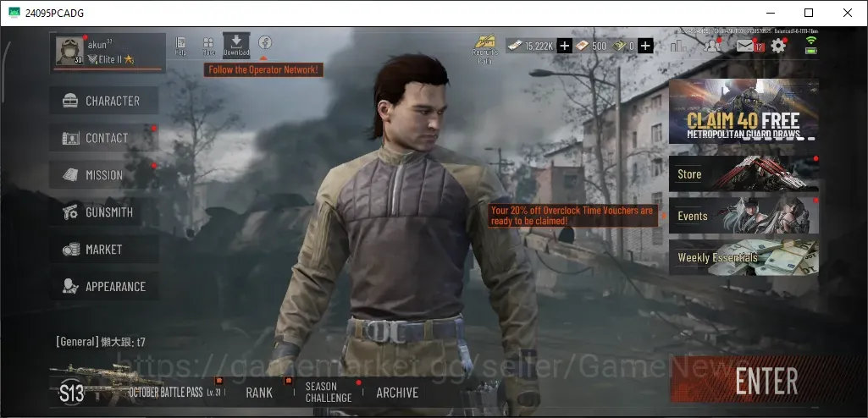This screenshot has height=418, width=868.
Task: Open the leaderboard bar chart icon
Action: (678, 46)
